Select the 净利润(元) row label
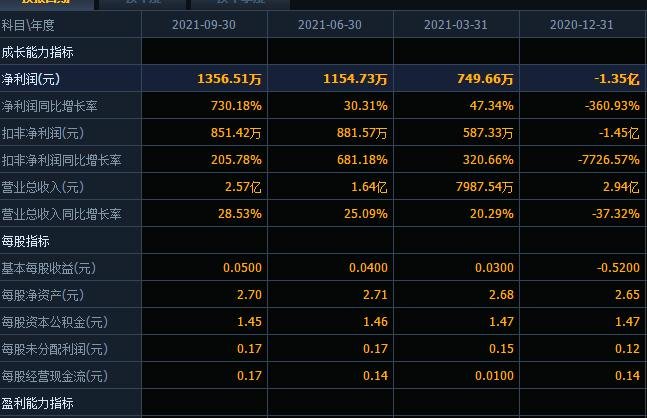 click(x=31, y=79)
